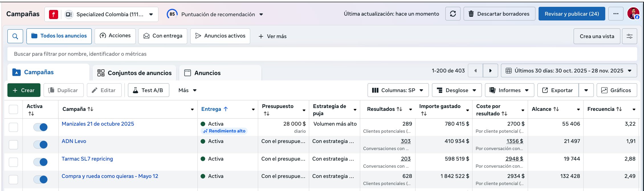This screenshot has width=644, height=191.
Task: Go to next page of campaigns
Action: click(x=490, y=71)
